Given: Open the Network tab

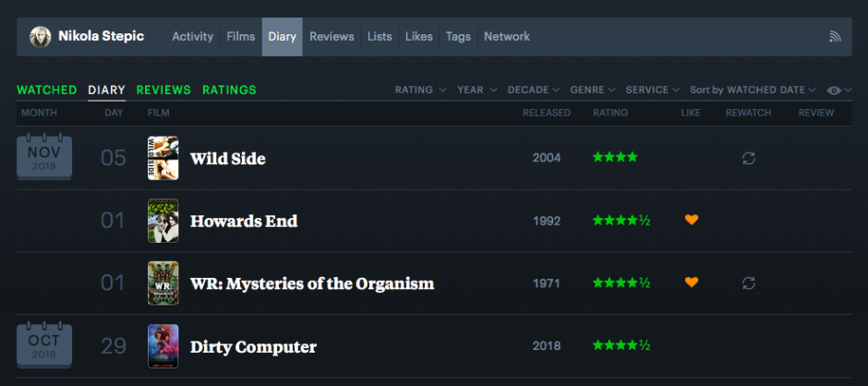Looking at the screenshot, I should (507, 37).
